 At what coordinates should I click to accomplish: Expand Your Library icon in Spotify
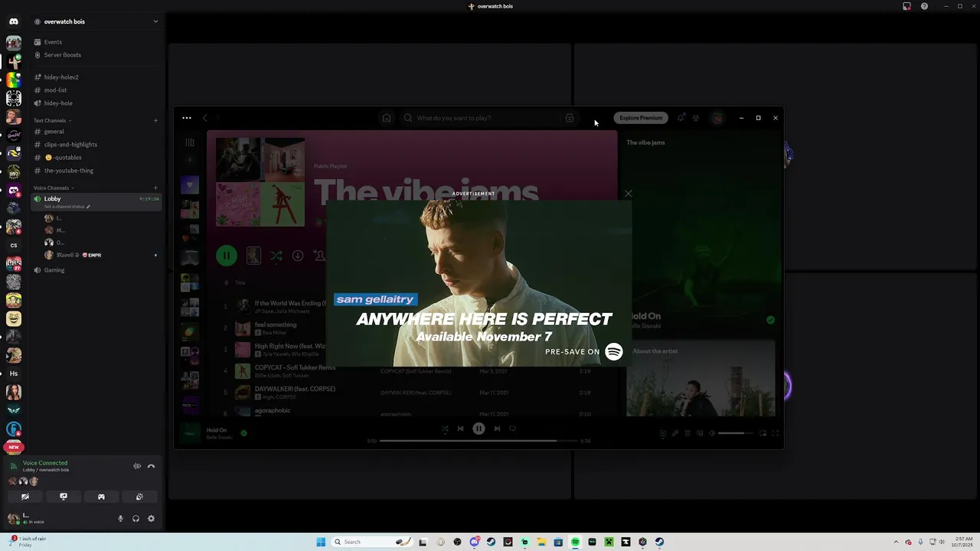[189, 142]
